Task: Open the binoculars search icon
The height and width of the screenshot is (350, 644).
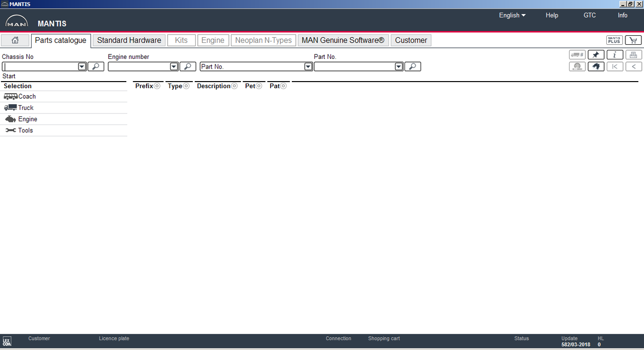Action: click(x=596, y=66)
